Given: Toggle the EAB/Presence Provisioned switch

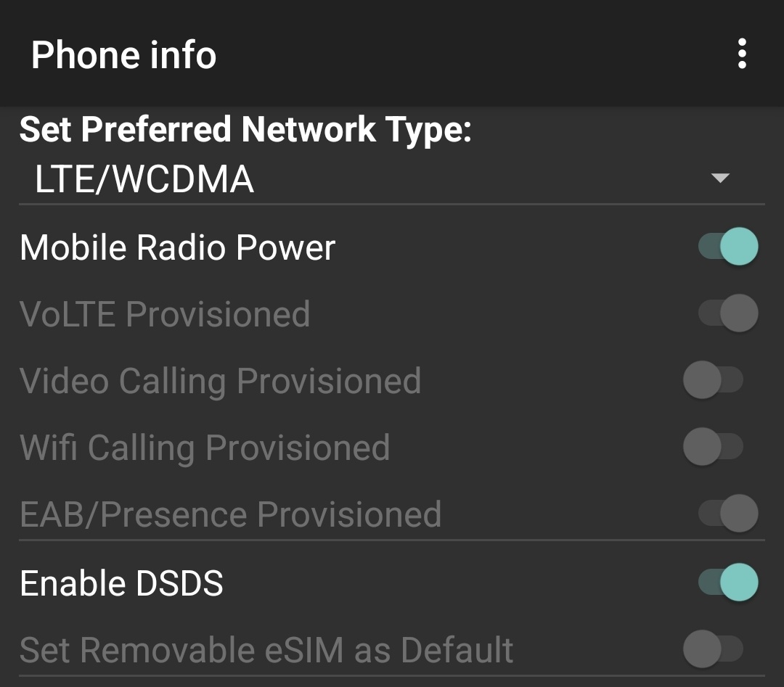Looking at the screenshot, I should [727, 514].
